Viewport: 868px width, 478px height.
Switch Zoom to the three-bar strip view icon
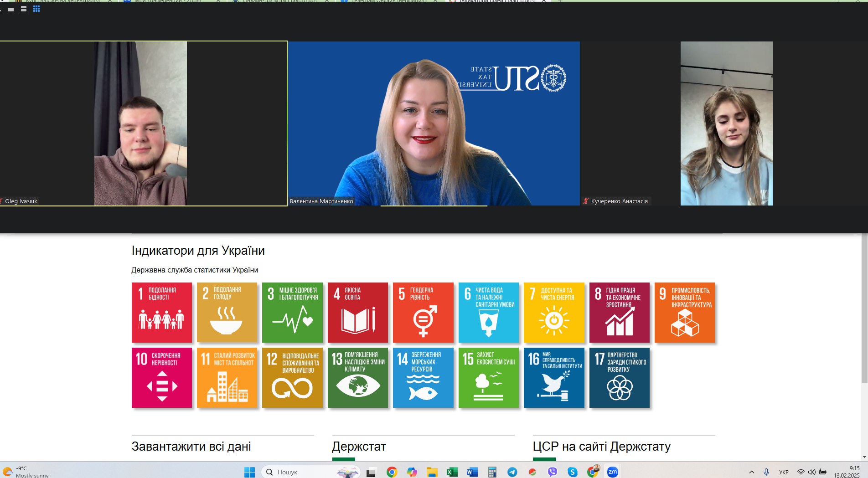tap(24, 9)
